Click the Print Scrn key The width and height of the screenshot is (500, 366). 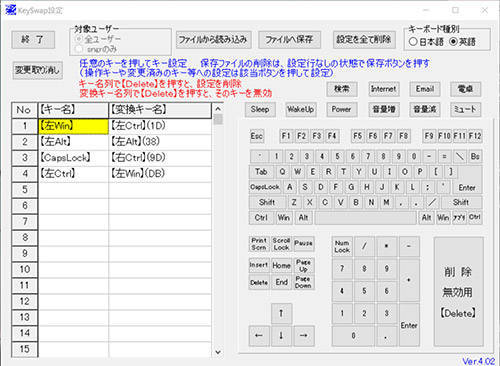tap(259, 244)
